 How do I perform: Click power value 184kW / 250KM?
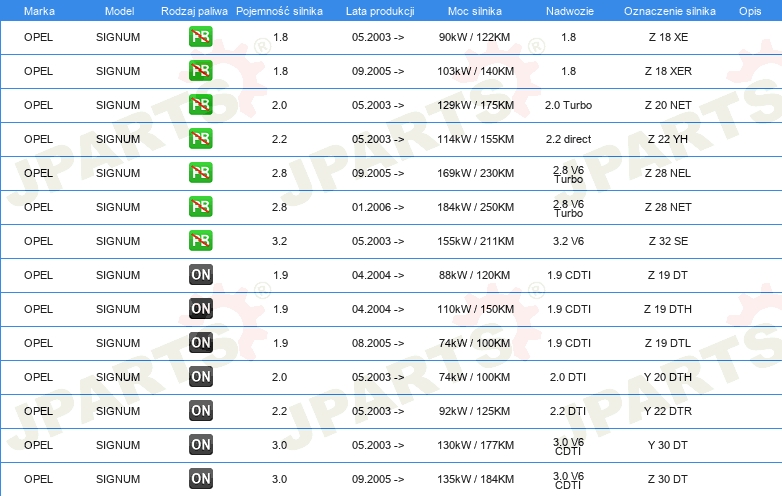click(476, 207)
